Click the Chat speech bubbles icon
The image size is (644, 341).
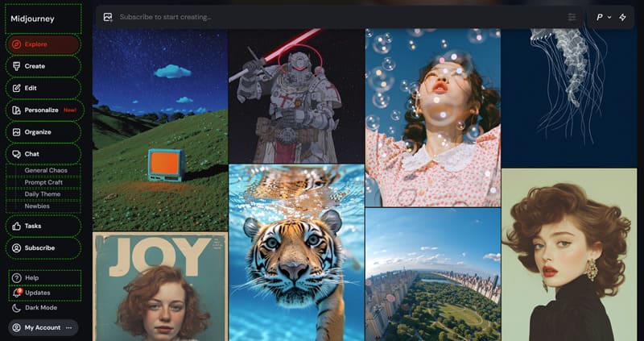tap(16, 154)
